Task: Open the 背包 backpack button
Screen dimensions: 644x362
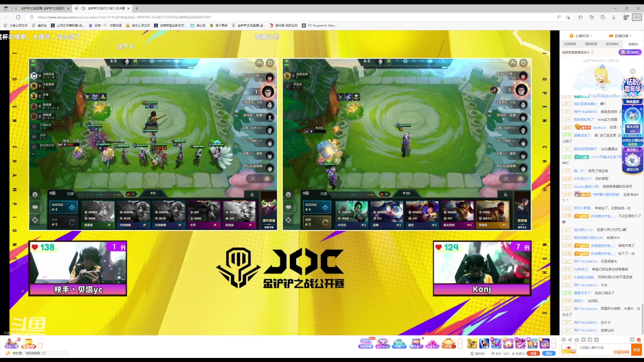Action: pyautogui.click(x=549, y=354)
